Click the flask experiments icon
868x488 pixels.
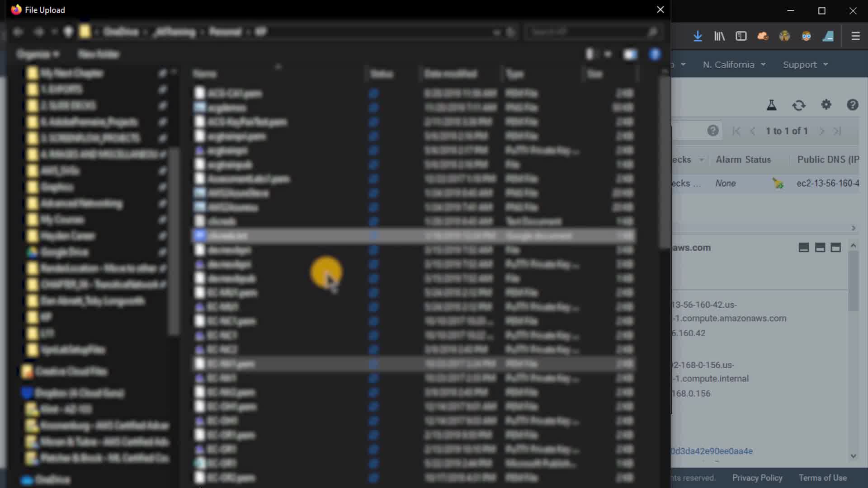[x=772, y=105]
